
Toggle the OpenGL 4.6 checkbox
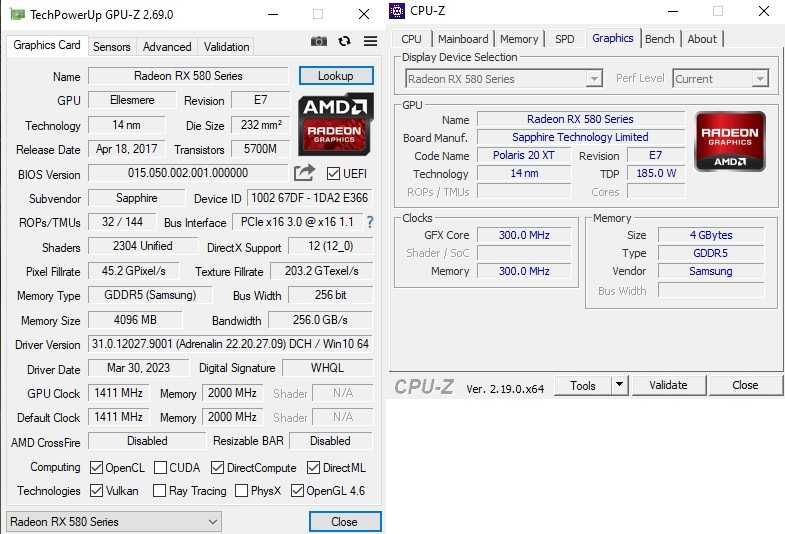pos(297,490)
